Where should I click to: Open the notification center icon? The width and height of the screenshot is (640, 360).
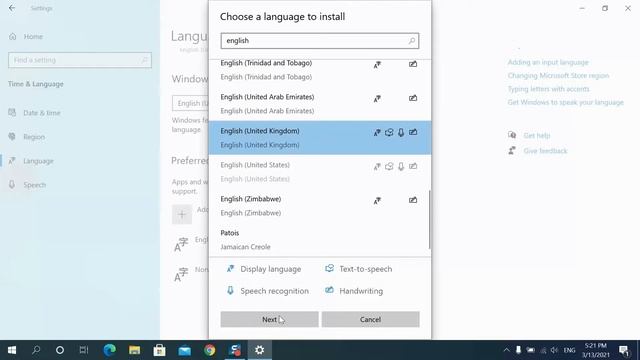(x=624, y=350)
